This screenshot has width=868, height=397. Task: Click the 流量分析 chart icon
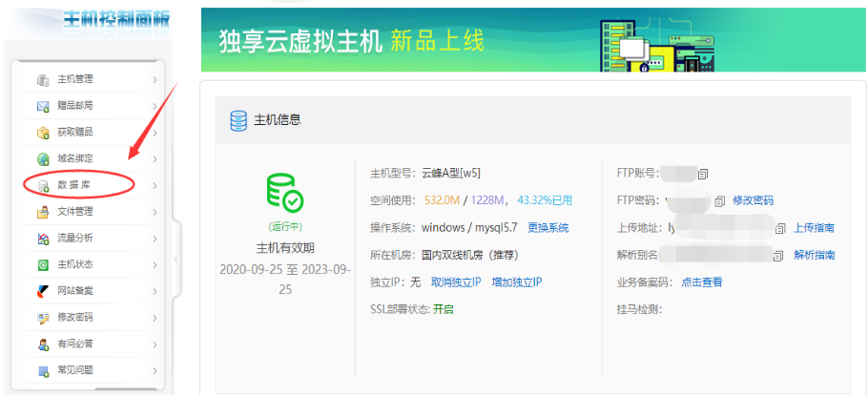point(43,239)
